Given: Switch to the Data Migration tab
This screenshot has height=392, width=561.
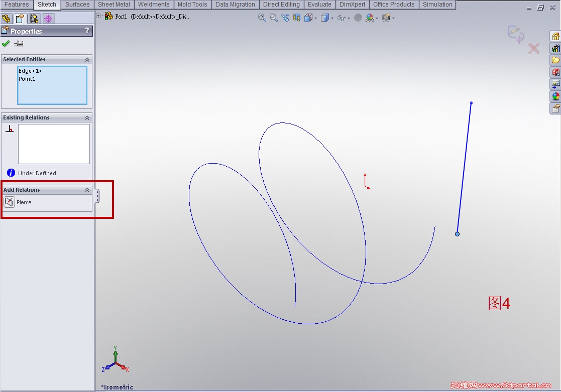Looking at the screenshot, I should click(235, 5).
